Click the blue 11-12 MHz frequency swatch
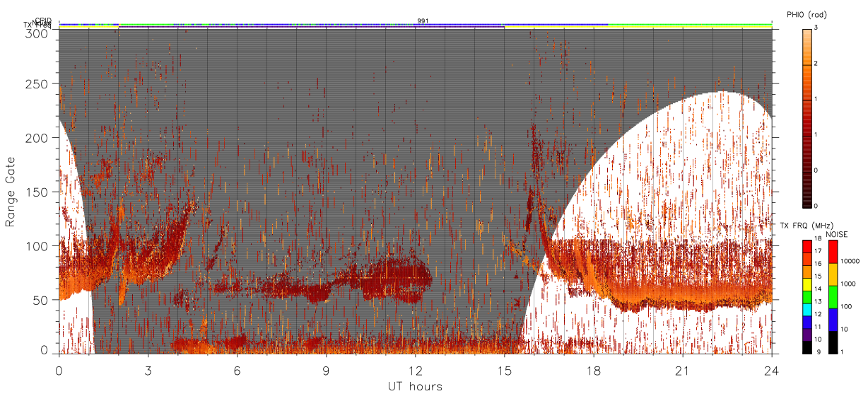The height and width of the screenshot is (401, 868). (x=807, y=322)
